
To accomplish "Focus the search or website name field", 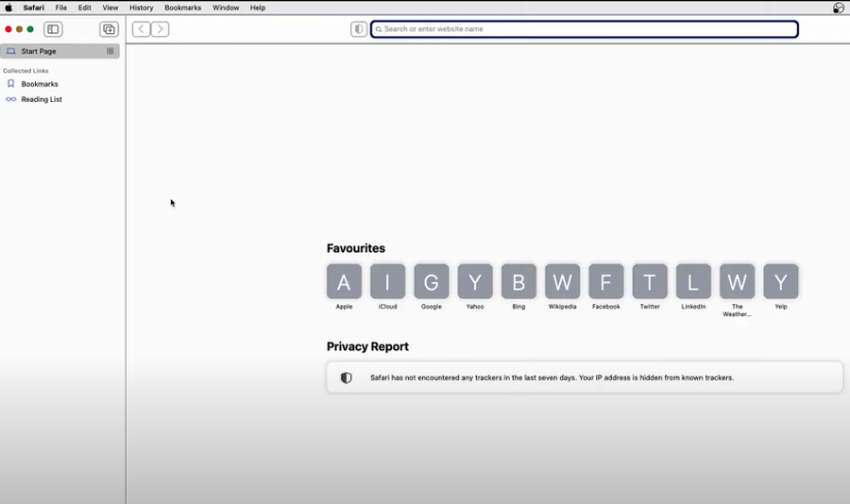I will pyautogui.click(x=586, y=29).
